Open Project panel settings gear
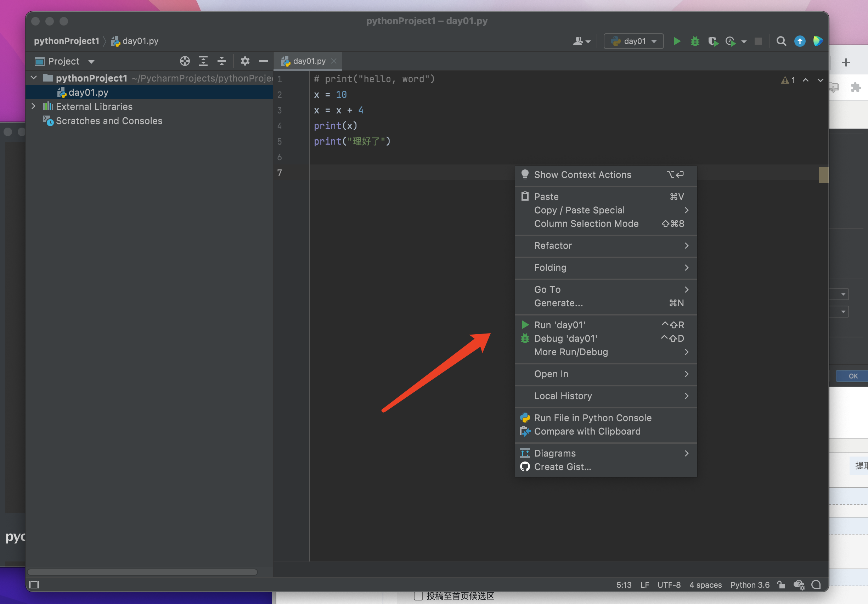This screenshot has width=868, height=604. (x=245, y=61)
